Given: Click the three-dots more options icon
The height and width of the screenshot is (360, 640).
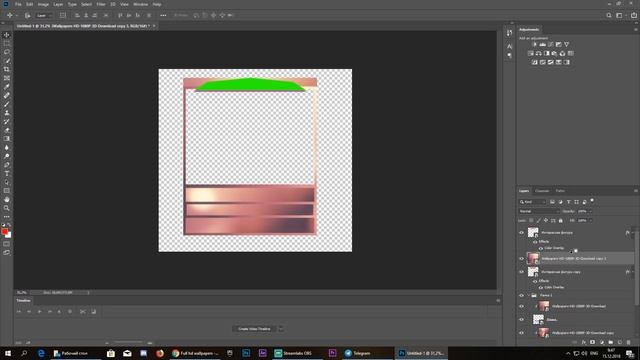Looking at the screenshot, I should [x=163, y=16].
